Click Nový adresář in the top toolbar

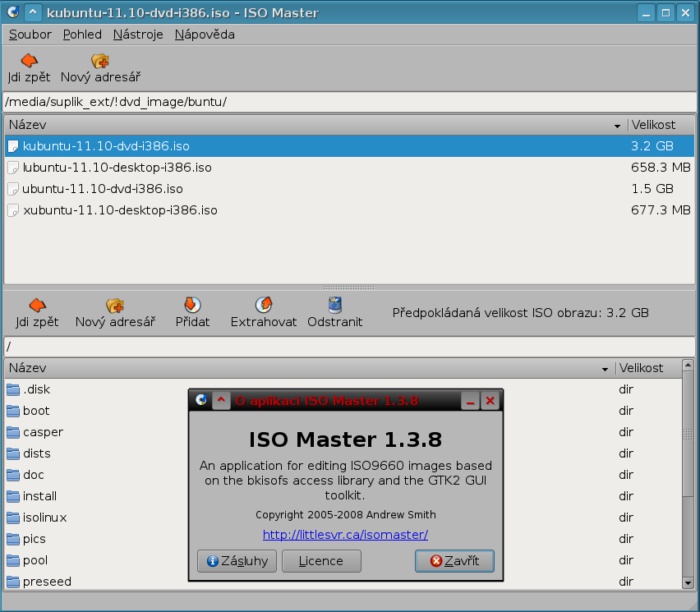pyautogui.click(x=100, y=68)
